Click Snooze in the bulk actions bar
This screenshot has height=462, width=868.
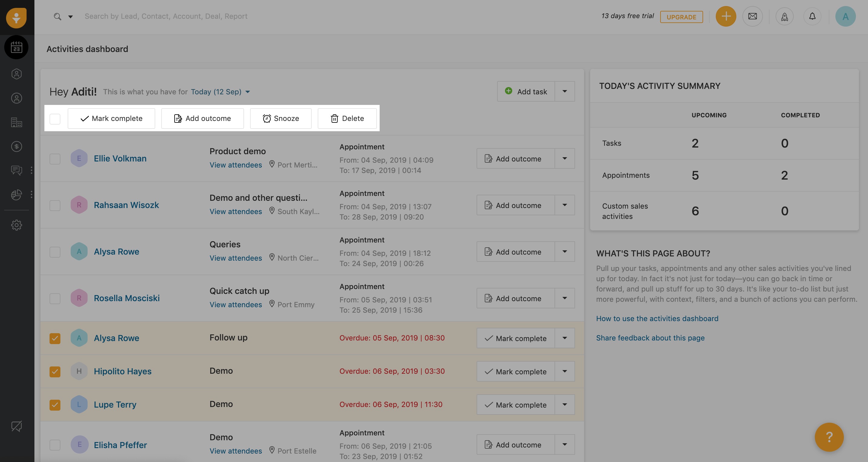point(281,118)
